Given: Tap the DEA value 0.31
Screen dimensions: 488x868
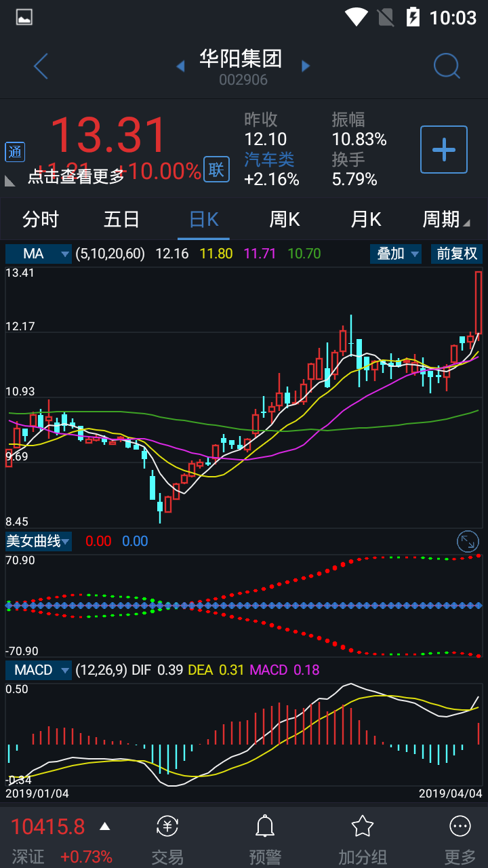Looking at the screenshot, I should pos(231,670).
